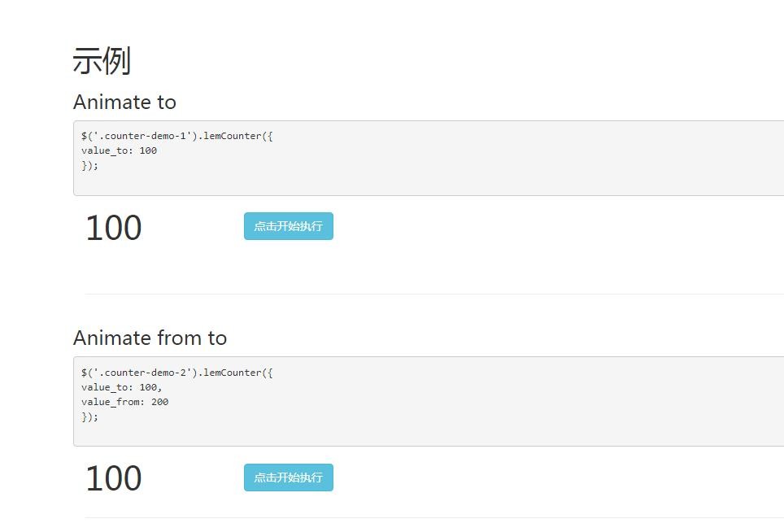Click the 200 value after value_from
The height and width of the screenshot is (532, 784).
[160, 402]
